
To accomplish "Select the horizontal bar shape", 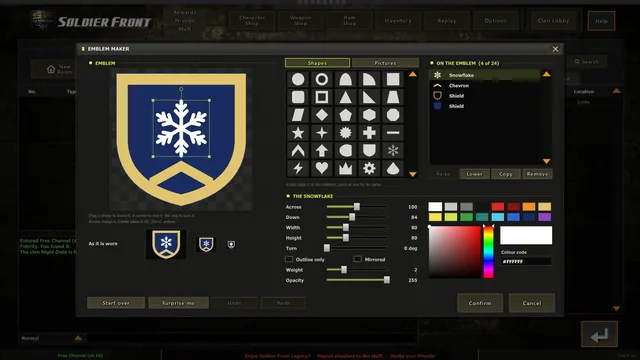I will [x=393, y=133].
